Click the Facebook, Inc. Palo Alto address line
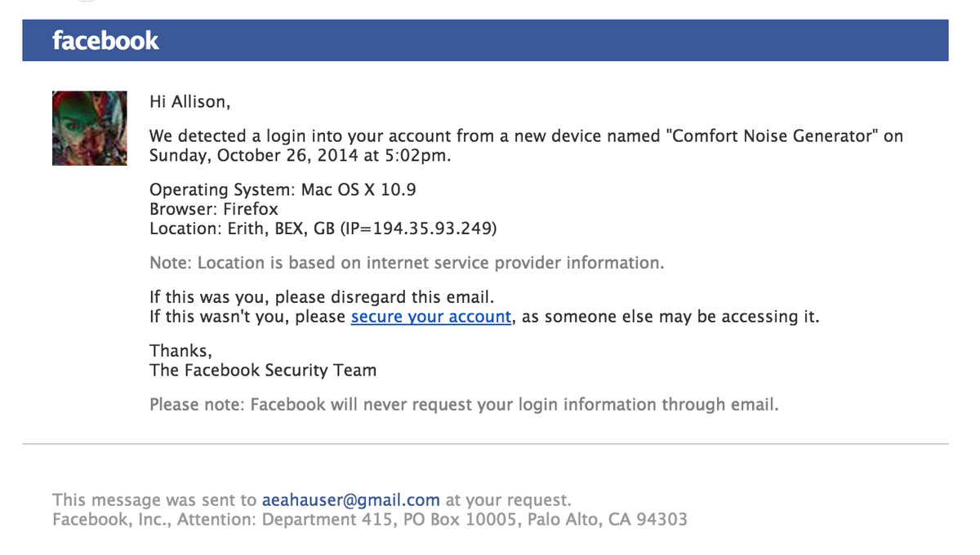 [x=370, y=519]
